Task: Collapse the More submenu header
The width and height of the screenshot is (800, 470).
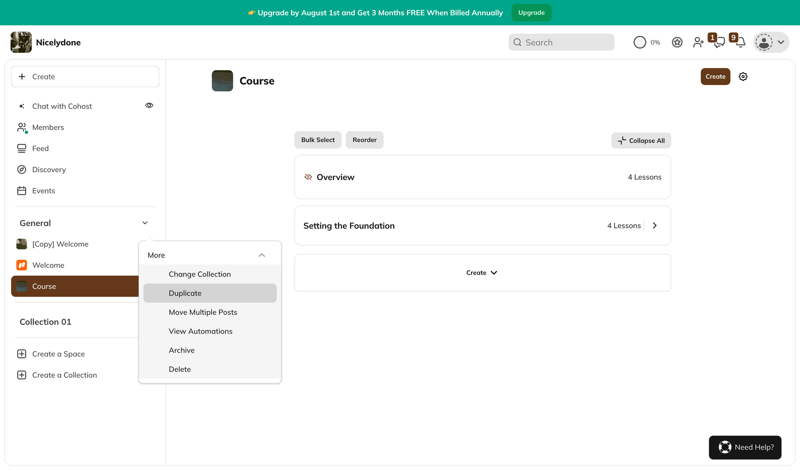Action: (x=210, y=255)
